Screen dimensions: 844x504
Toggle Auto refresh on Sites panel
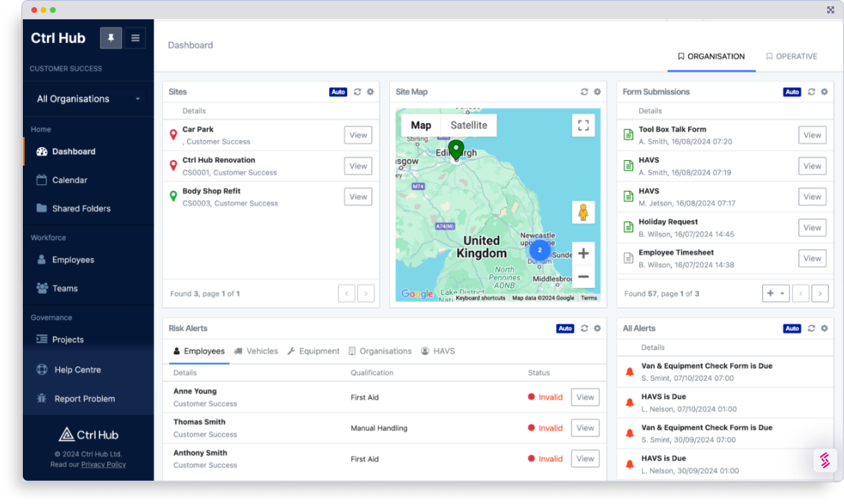point(338,92)
